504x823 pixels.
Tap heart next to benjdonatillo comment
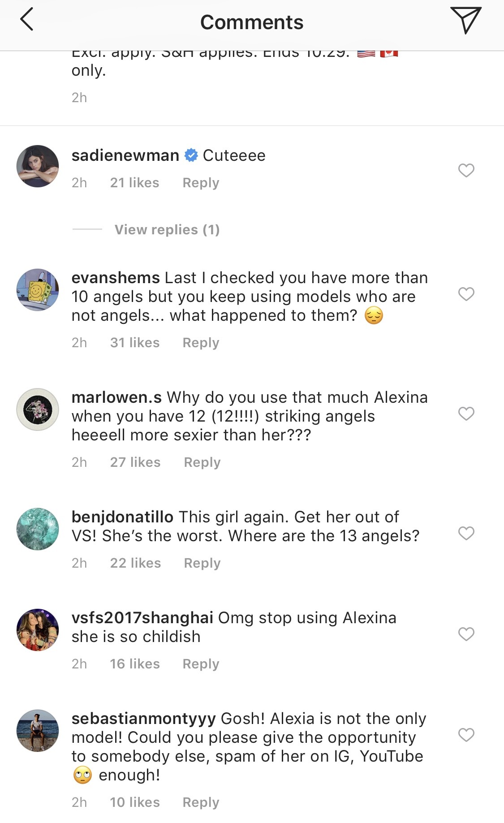(466, 533)
